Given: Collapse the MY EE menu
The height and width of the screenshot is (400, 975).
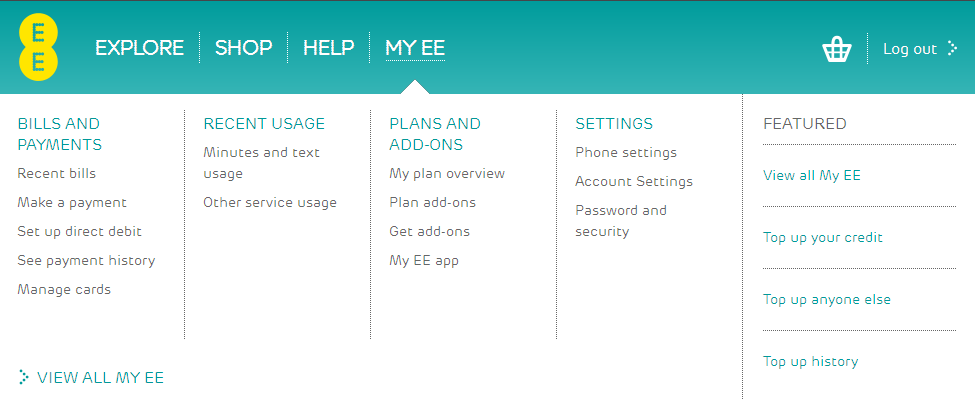Looking at the screenshot, I should [415, 48].
